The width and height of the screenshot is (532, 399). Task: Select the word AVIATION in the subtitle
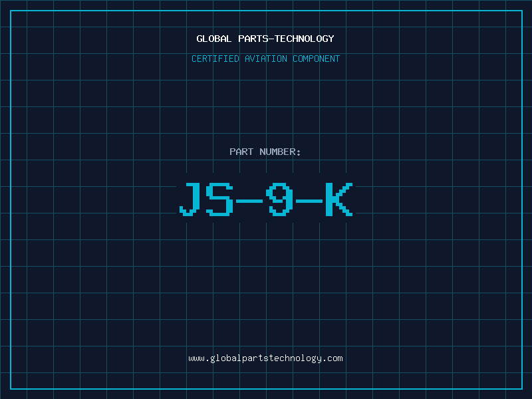click(x=266, y=59)
